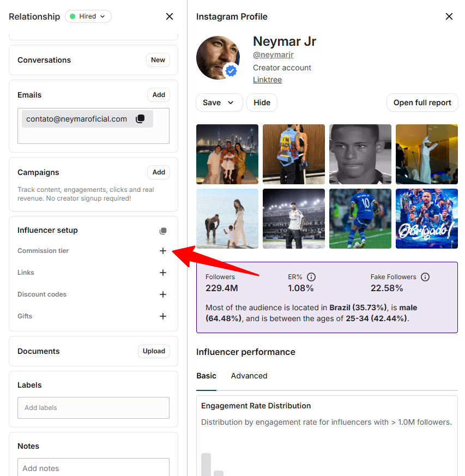Click the 1.08% engagement rate value
The image size is (465, 476).
301,288
